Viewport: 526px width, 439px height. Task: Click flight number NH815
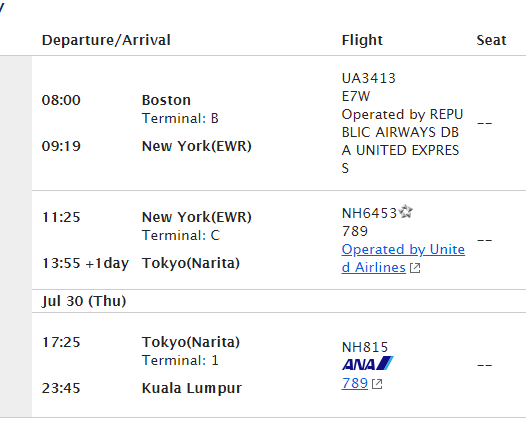(x=365, y=347)
